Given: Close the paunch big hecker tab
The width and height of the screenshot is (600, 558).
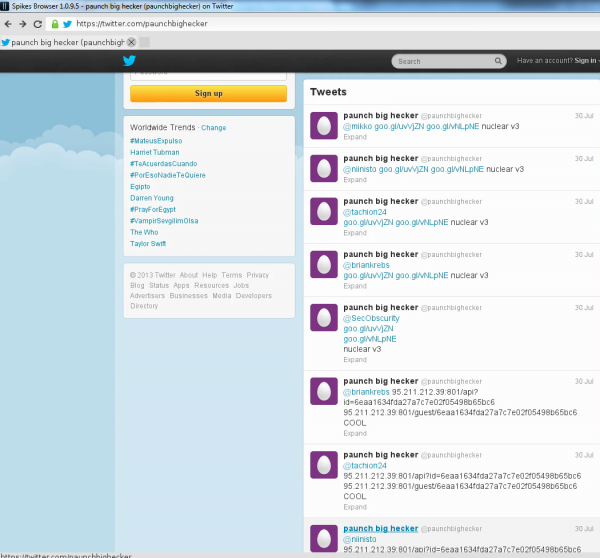Looking at the screenshot, I should coord(131,42).
